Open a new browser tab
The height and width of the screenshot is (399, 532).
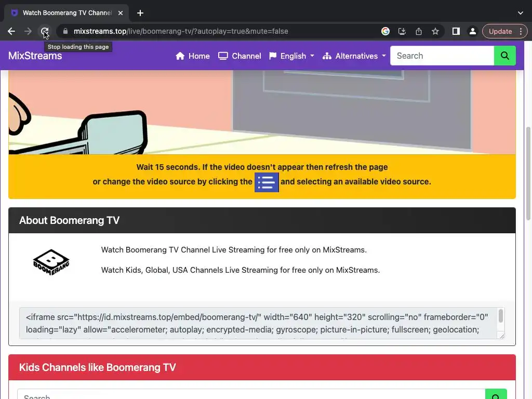coord(140,13)
